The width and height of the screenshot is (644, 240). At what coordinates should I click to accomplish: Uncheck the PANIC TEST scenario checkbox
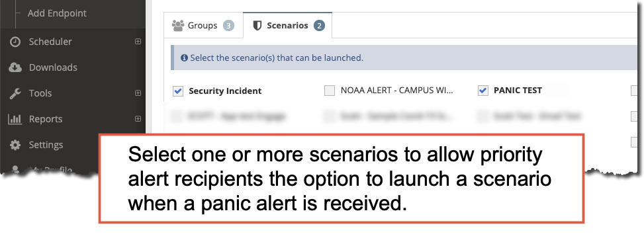(x=483, y=91)
